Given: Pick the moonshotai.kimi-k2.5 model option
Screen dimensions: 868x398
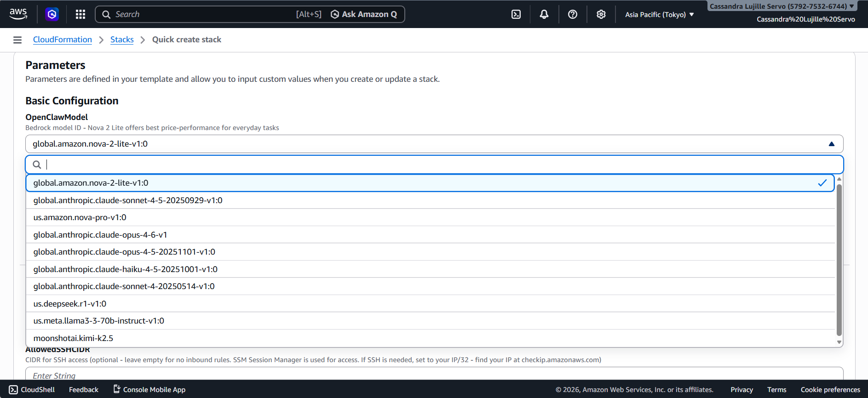Looking at the screenshot, I should (x=73, y=338).
